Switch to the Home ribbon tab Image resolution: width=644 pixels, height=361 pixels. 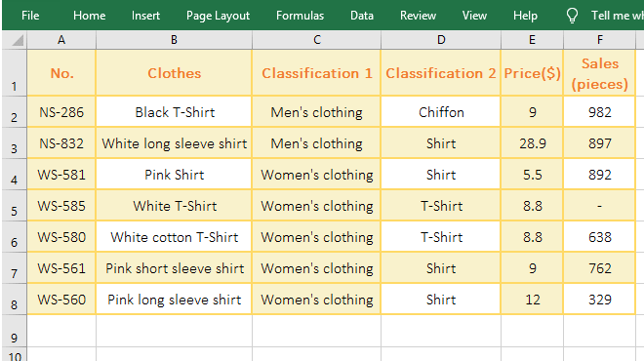click(89, 16)
